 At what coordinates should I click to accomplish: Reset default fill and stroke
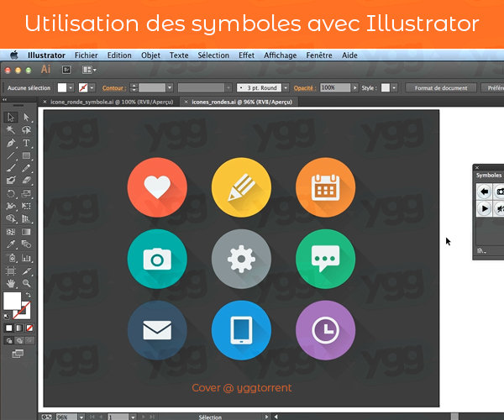tap(6, 317)
